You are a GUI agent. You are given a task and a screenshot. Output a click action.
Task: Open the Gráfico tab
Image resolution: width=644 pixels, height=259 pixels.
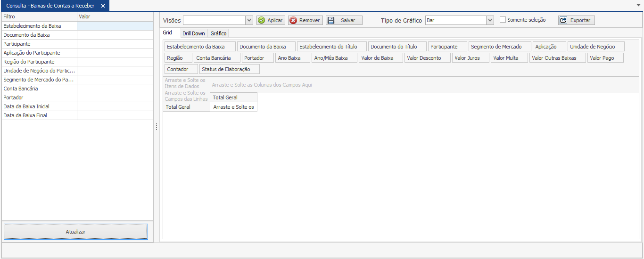[218, 33]
